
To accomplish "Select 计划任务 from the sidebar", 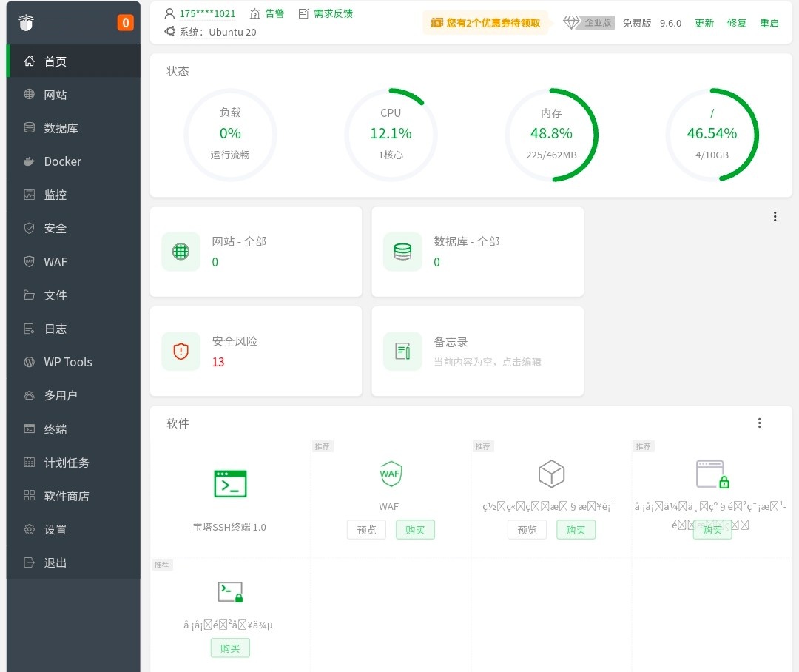I will click(67, 463).
